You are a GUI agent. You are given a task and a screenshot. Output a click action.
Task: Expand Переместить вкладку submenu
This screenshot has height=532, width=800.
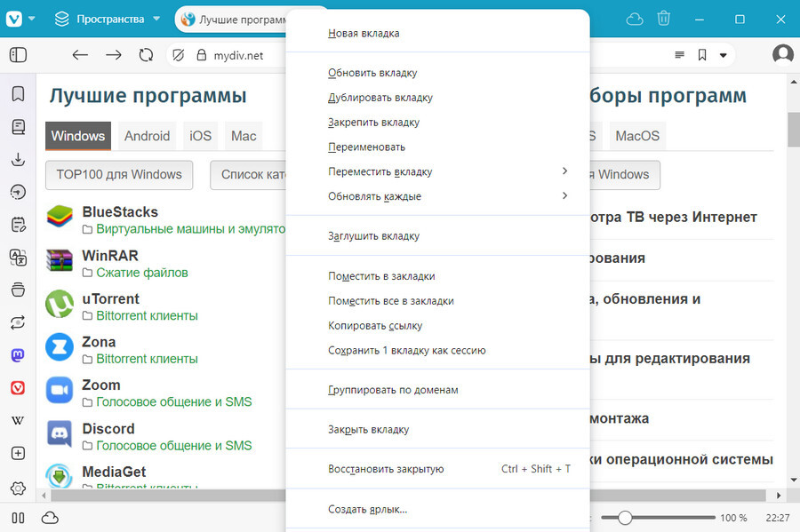437,171
